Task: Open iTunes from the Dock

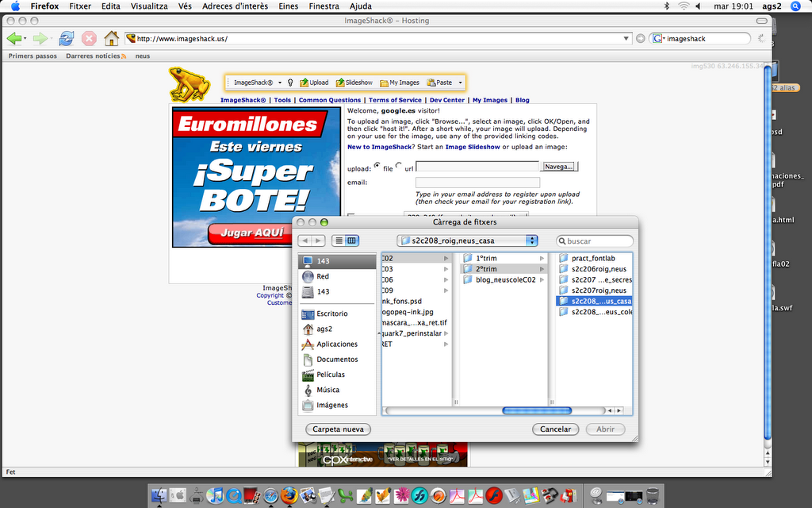Action: (x=215, y=496)
